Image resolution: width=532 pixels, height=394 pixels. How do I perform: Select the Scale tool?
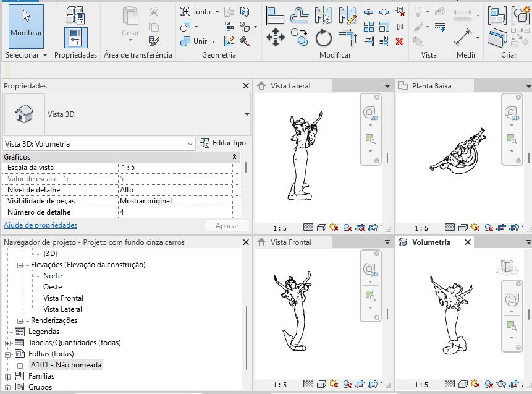point(384,27)
